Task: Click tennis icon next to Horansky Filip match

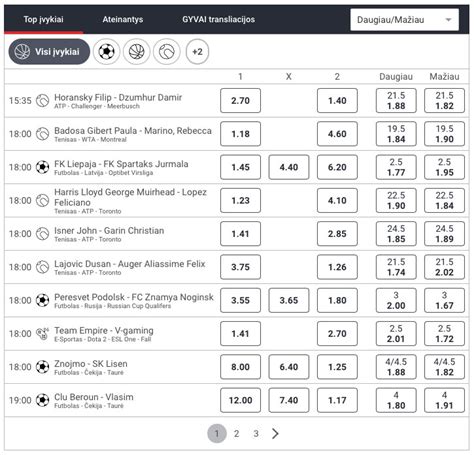Action: pos(42,100)
